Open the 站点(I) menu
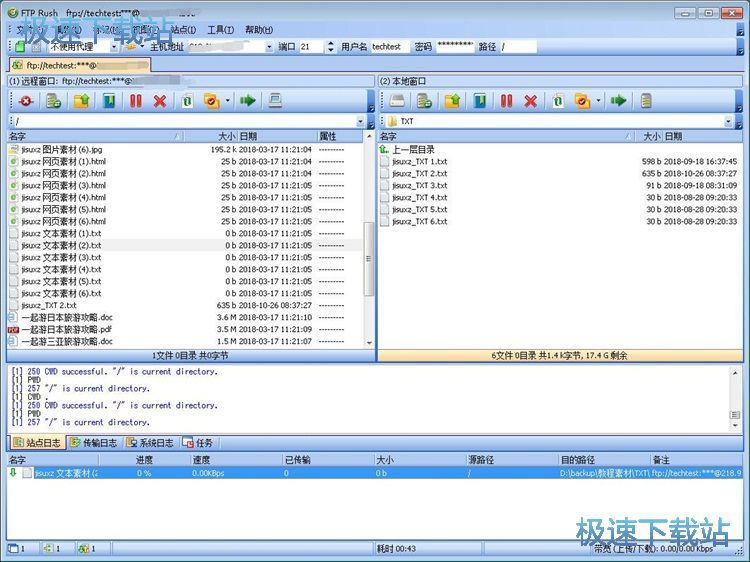 pos(183,30)
